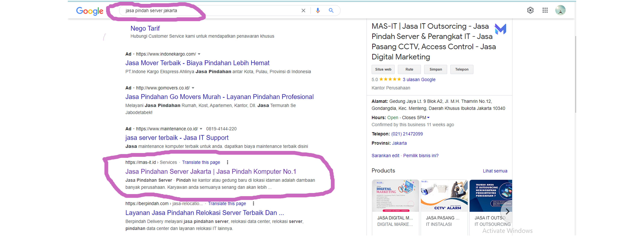
Task: Click the https://mas-it.id URL breadcrumb
Action: point(140,162)
